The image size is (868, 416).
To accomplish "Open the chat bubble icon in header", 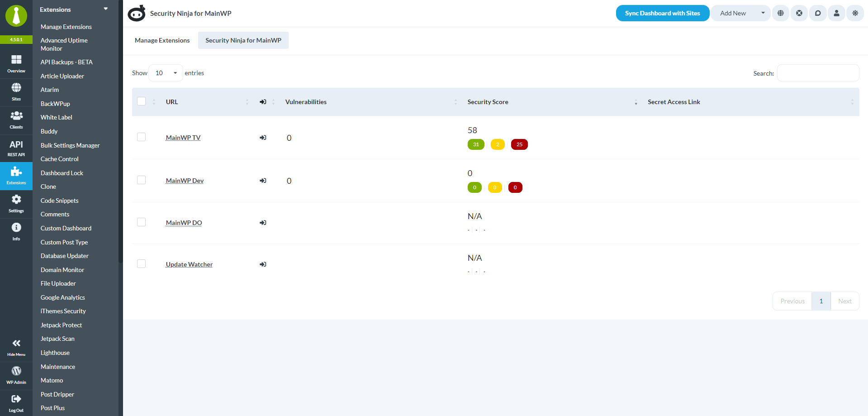I will 818,13.
